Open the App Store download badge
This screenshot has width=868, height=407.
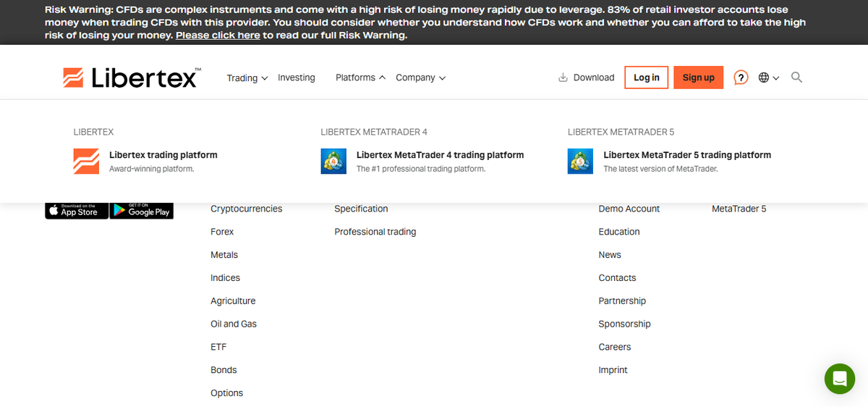[77, 210]
